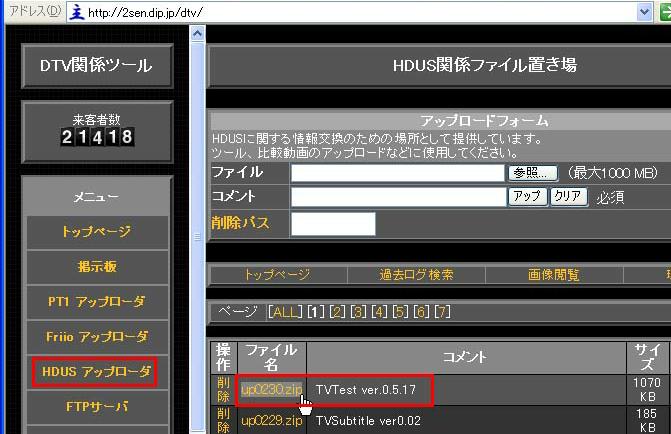Open FTPサーバ menu link
Screen dimensions: 671x434
[x=97, y=406]
